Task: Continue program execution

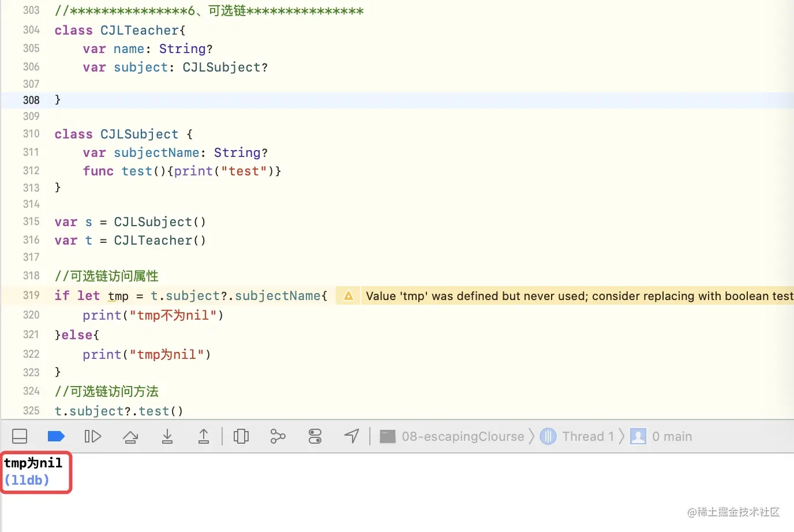Action: click(92, 436)
